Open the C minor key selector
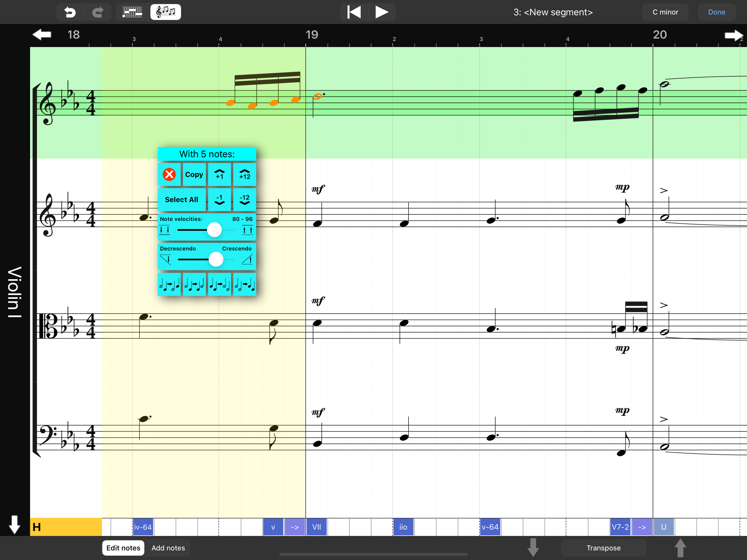 (665, 12)
